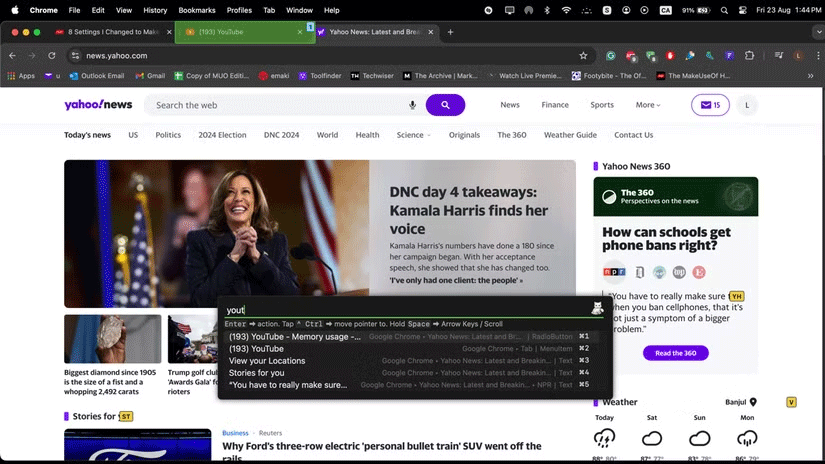Open Yahoo Mail with 15 messages
825x464 pixels.
tap(710, 105)
